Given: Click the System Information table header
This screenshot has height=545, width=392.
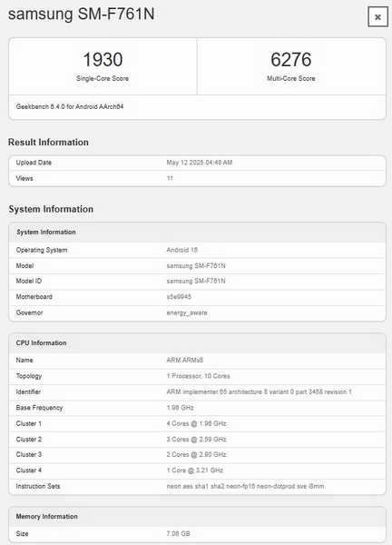Looking at the screenshot, I should tap(197, 232).
